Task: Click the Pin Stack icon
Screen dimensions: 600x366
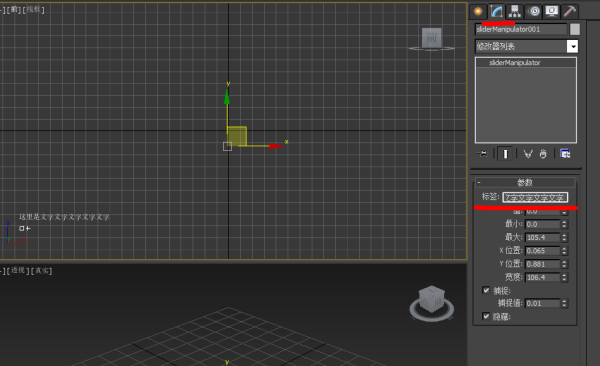Action: pyautogui.click(x=483, y=154)
